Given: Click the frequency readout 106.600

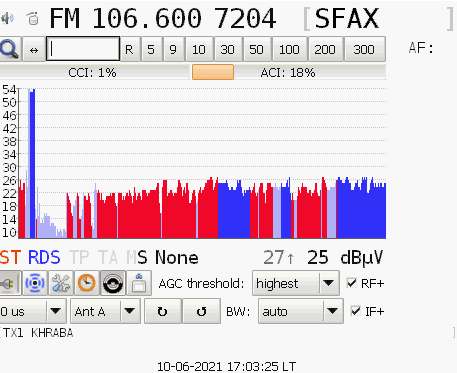Looking at the screenshot, I should [x=147, y=18].
